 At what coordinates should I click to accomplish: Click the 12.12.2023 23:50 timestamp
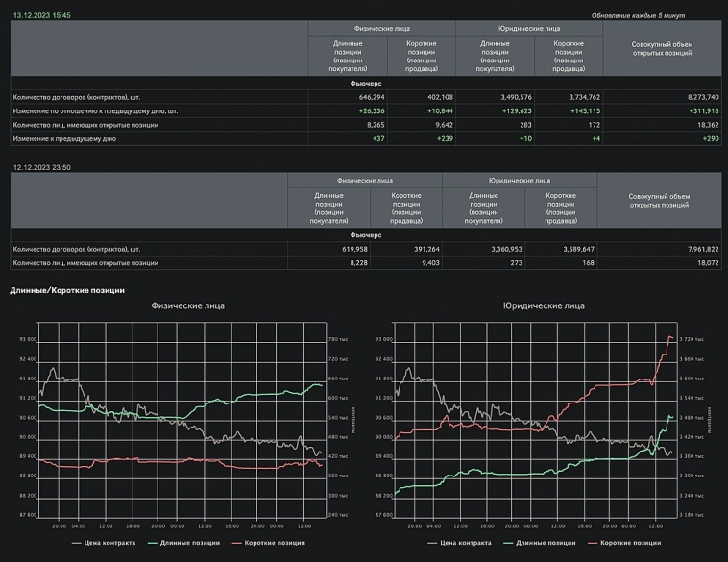click(x=42, y=167)
